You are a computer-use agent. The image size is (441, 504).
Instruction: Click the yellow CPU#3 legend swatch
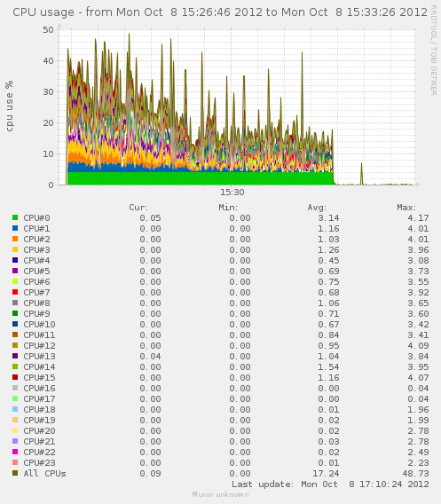[15, 249]
